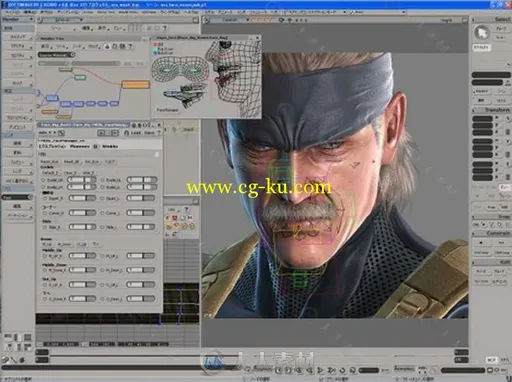Click keyframe icon in property editor toolbar
The image size is (512, 382).
click(x=61, y=133)
